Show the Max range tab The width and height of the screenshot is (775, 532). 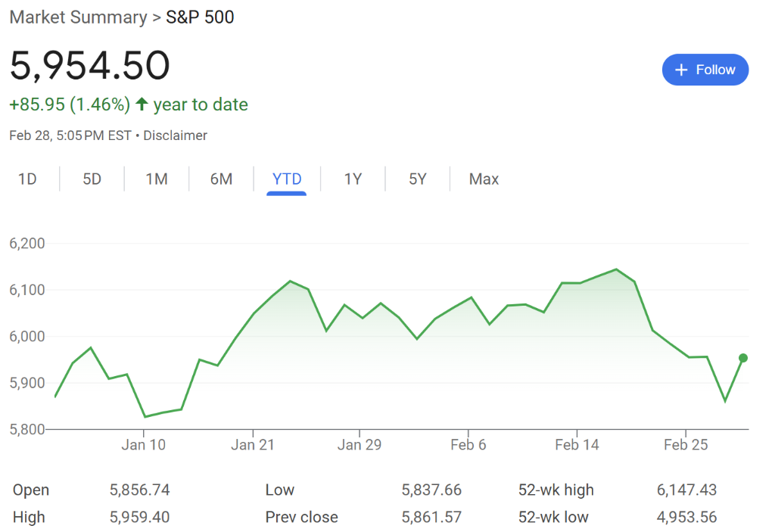(x=484, y=179)
